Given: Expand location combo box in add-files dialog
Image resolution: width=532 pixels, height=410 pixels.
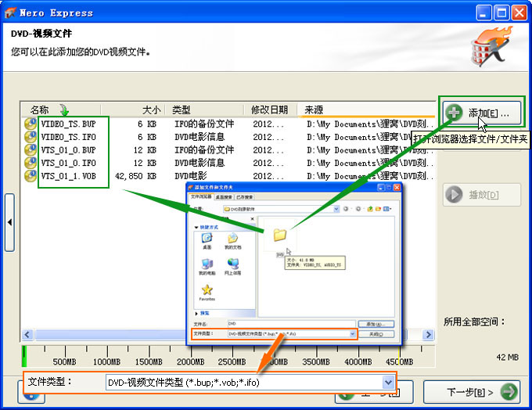Looking at the screenshot, I should [x=336, y=209].
